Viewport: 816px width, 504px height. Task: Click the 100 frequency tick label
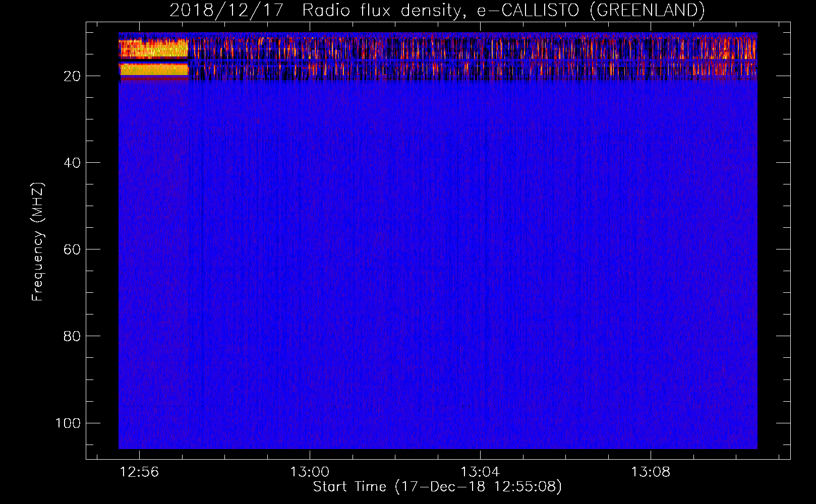[68, 423]
